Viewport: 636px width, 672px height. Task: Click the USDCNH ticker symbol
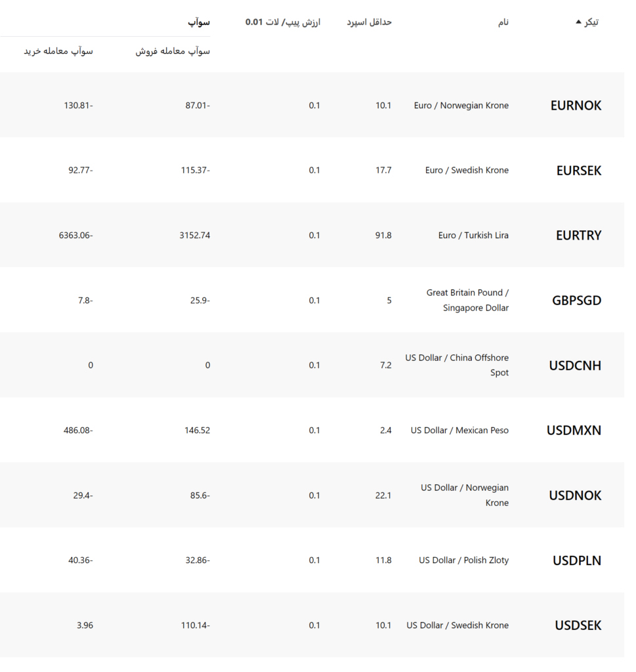click(x=575, y=366)
